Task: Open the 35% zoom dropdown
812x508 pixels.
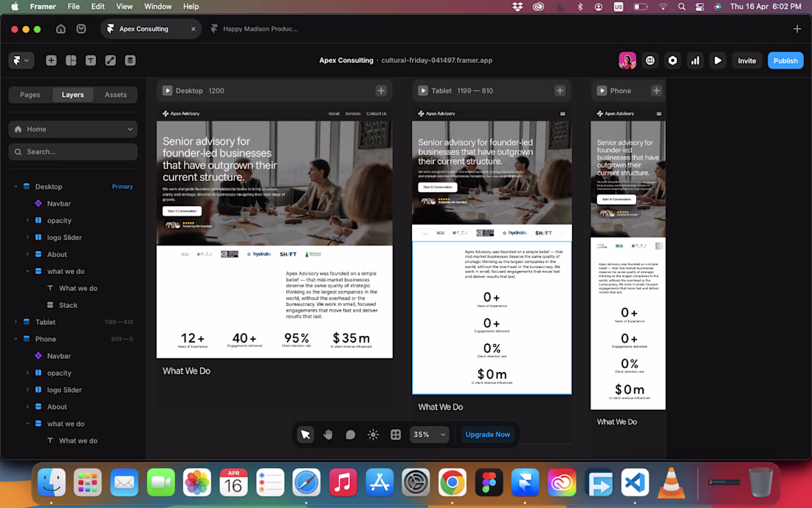Action: 429,434
